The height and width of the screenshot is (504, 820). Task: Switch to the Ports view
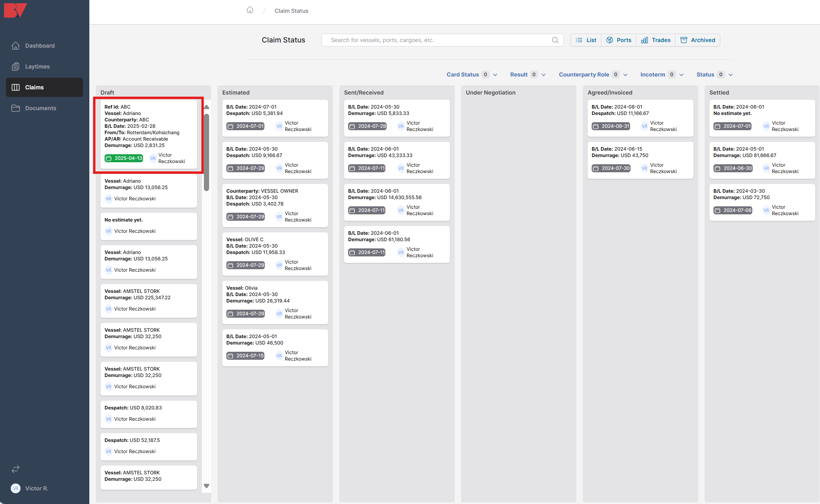[x=619, y=40]
